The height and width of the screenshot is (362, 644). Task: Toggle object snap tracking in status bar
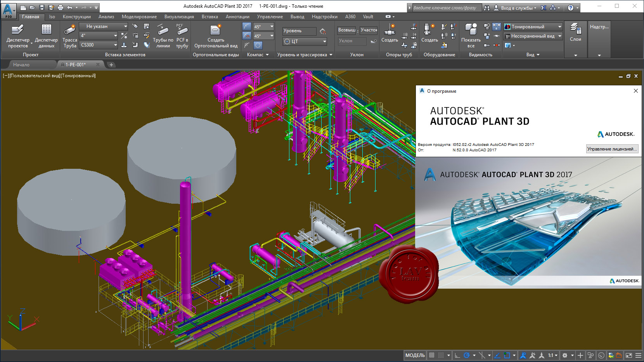click(x=497, y=355)
